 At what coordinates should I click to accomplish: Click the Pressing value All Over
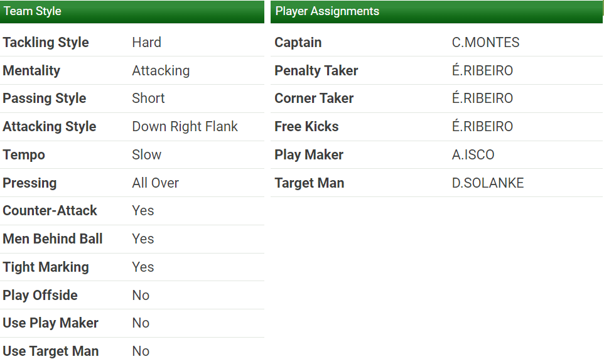click(x=155, y=183)
